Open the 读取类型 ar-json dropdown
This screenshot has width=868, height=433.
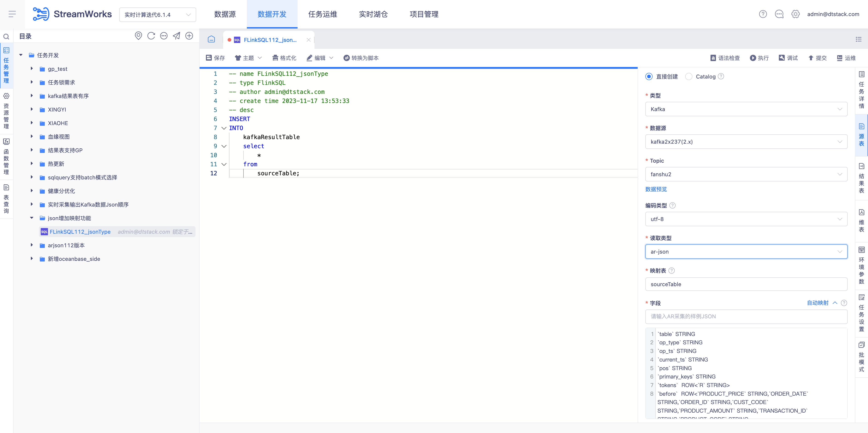746,252
